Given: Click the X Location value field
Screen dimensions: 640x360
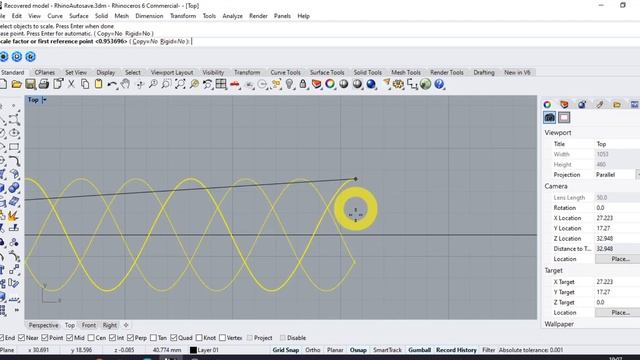Looking at the screenshot, I should point(617,218).
